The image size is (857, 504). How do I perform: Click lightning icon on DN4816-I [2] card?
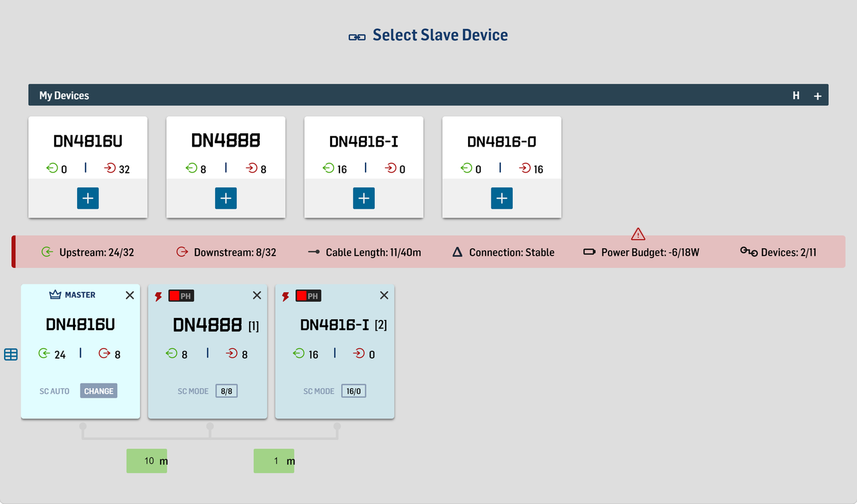coord(286,297)
